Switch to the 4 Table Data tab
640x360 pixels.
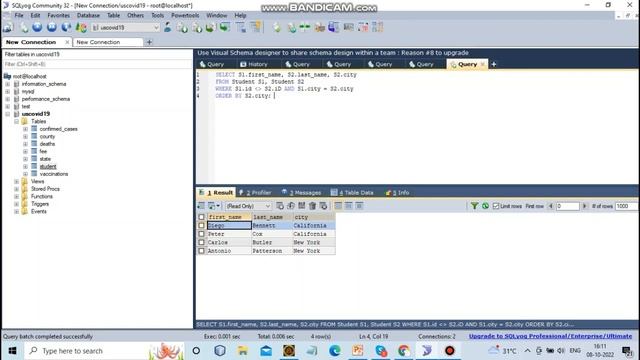[x=352, y=193]
